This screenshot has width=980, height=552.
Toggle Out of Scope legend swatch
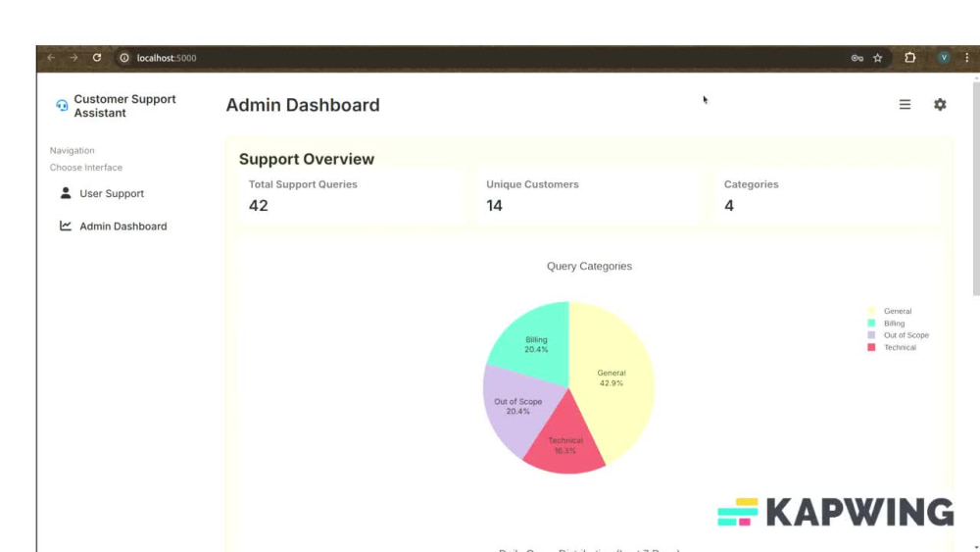[x=871, y=335]
